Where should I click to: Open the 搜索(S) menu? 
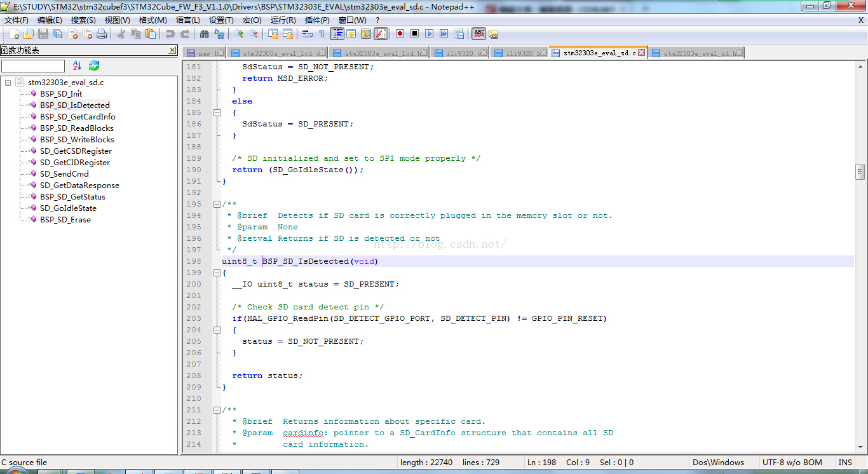pyautogui.click(x=83, y=20)
